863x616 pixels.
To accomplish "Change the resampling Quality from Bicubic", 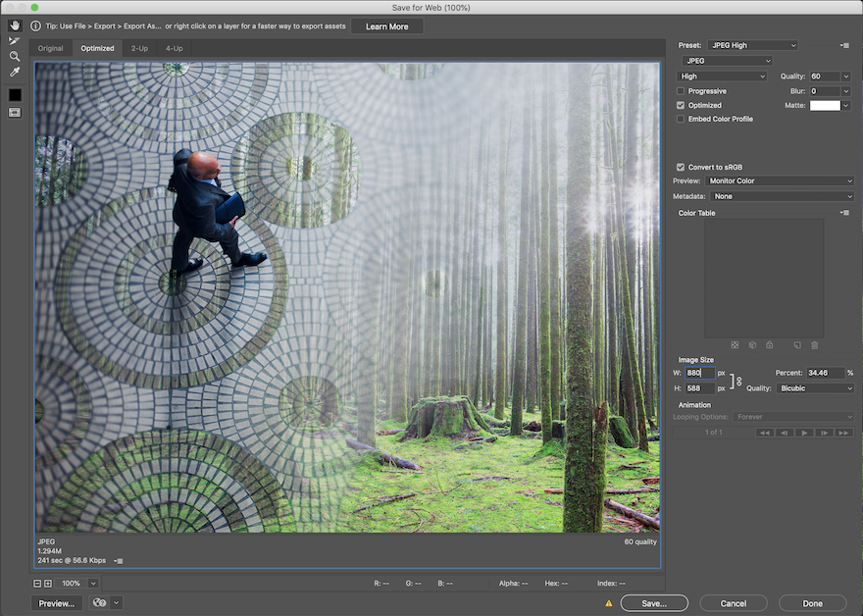I will coord(815,387).
